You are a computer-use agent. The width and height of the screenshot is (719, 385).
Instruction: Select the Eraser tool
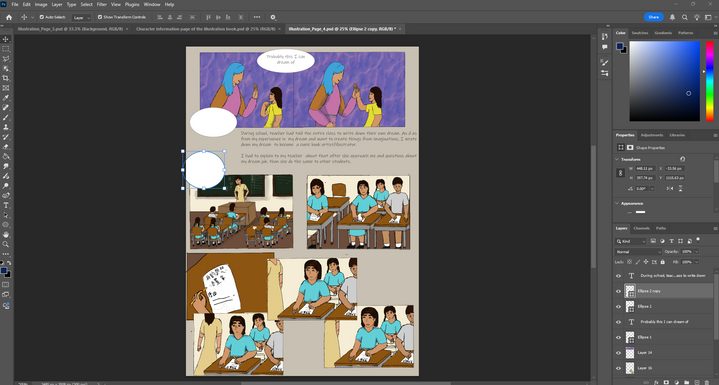[6, 147]
